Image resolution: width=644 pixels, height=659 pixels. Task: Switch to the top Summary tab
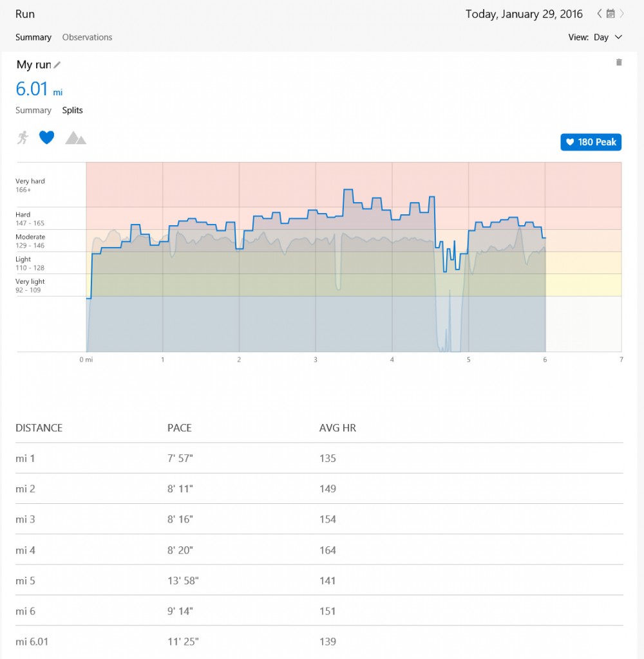click(x=33, y=37)
